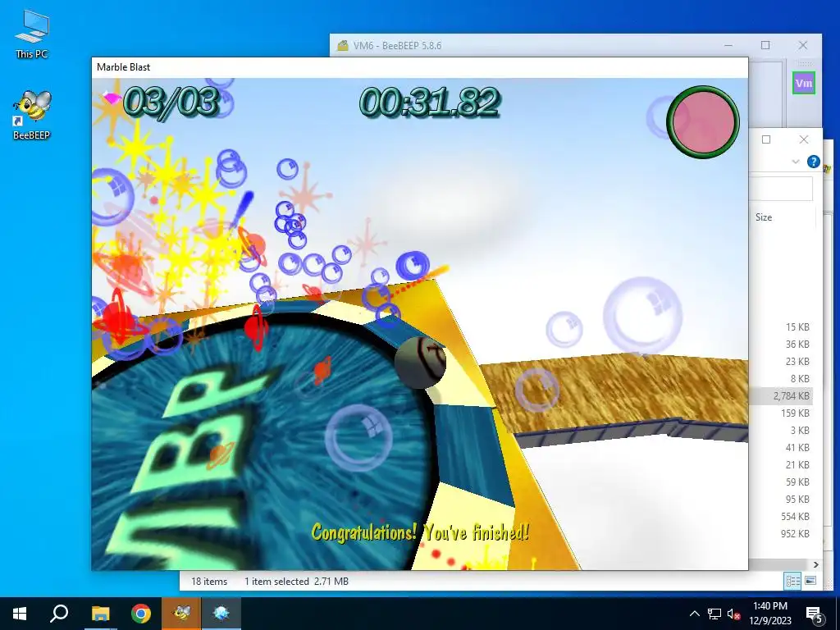Open the BeeBEEP desktop shortcut

pyautogui.click(x=32, y=115)
